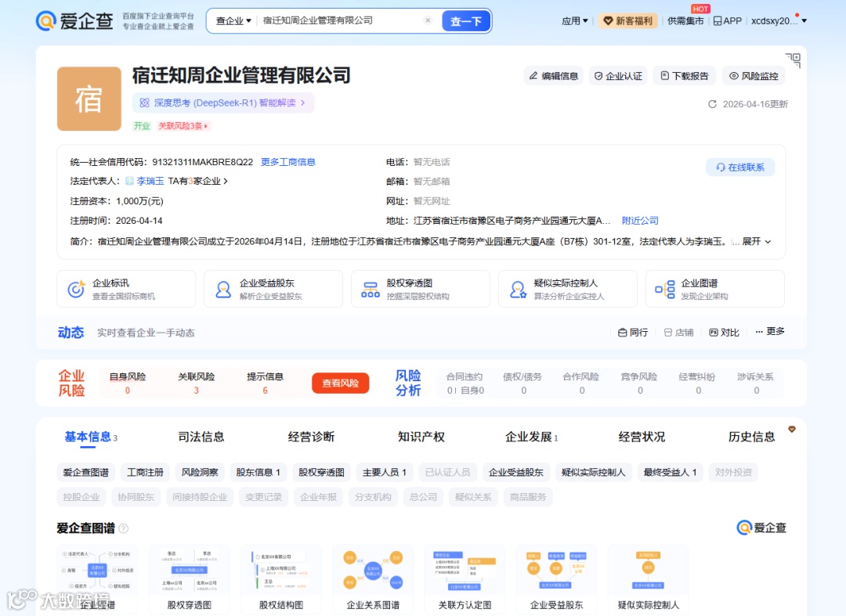Jump to the 最终受益人 1 section chip
The height and width of the screenshot is (616, 846).
670,472
